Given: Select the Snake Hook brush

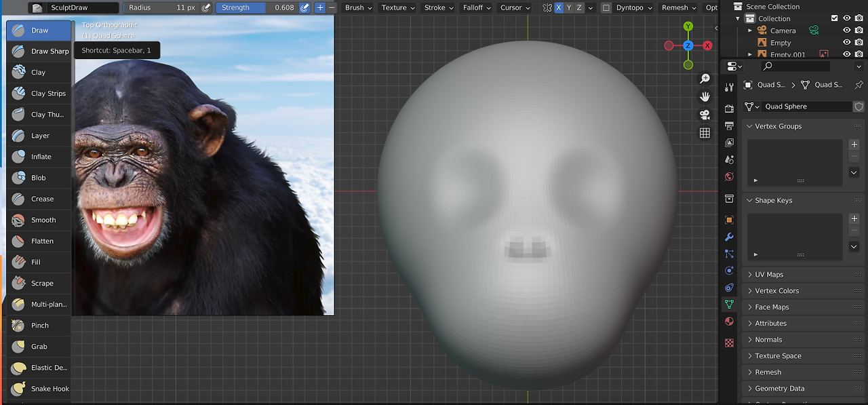Looking at the screenshot, I should pos(39,389).
